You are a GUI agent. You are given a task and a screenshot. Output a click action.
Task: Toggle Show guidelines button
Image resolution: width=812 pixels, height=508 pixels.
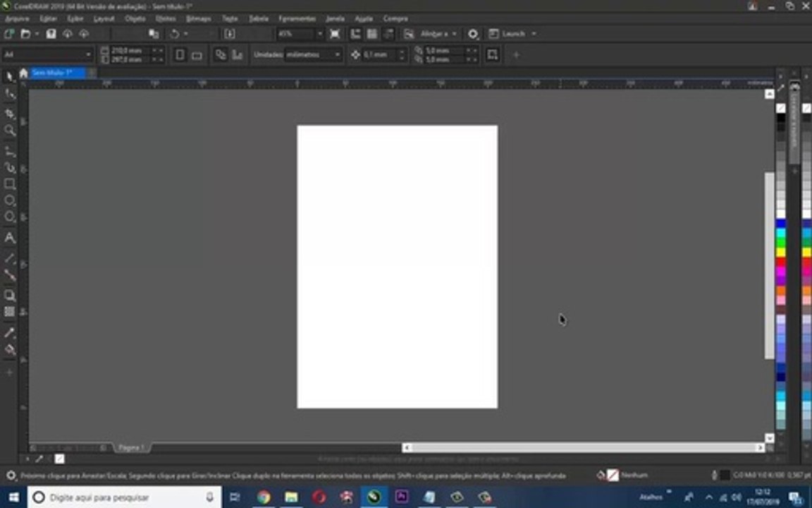388,34
